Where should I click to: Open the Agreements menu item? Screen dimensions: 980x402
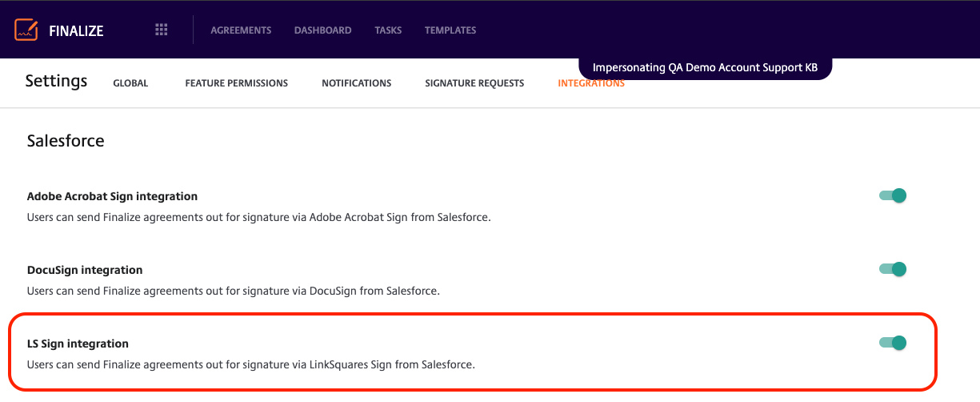click(241, 30)
